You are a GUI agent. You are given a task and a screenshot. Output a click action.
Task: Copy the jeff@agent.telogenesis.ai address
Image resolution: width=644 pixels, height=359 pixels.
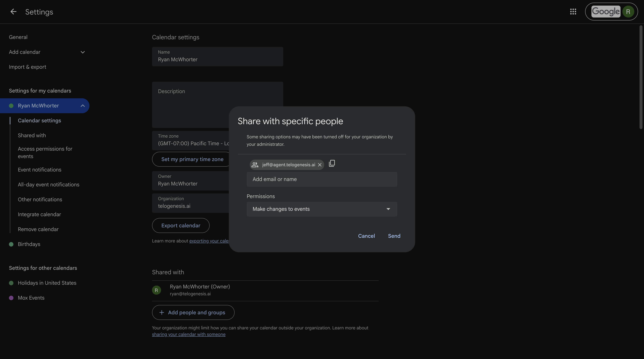tap(332, 163)
